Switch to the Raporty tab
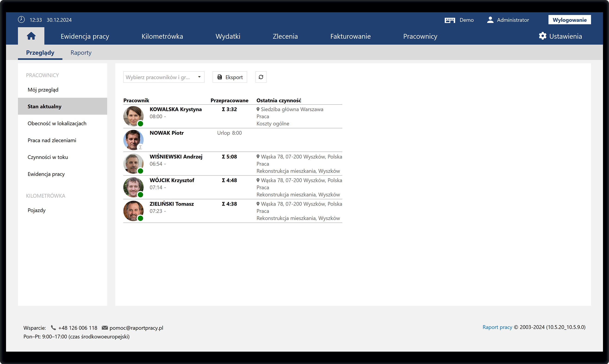 click(81, 53)
